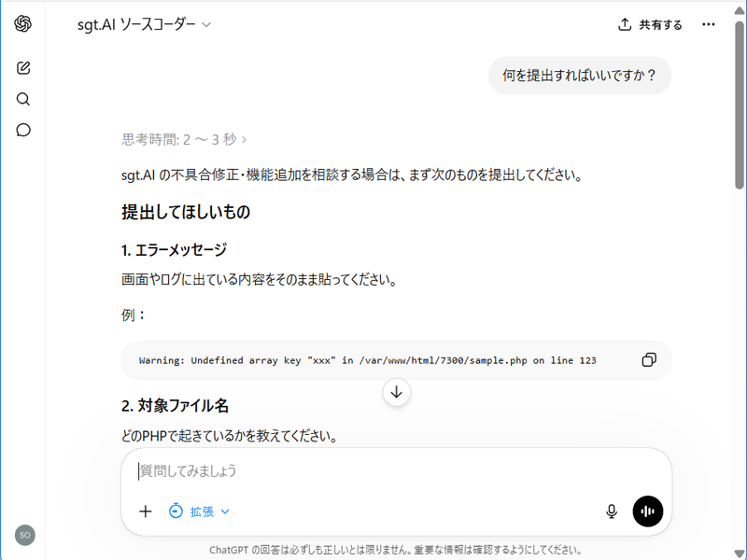Open chat search from the magnifier icon
747x560 pixels.
tap(22, 99)
